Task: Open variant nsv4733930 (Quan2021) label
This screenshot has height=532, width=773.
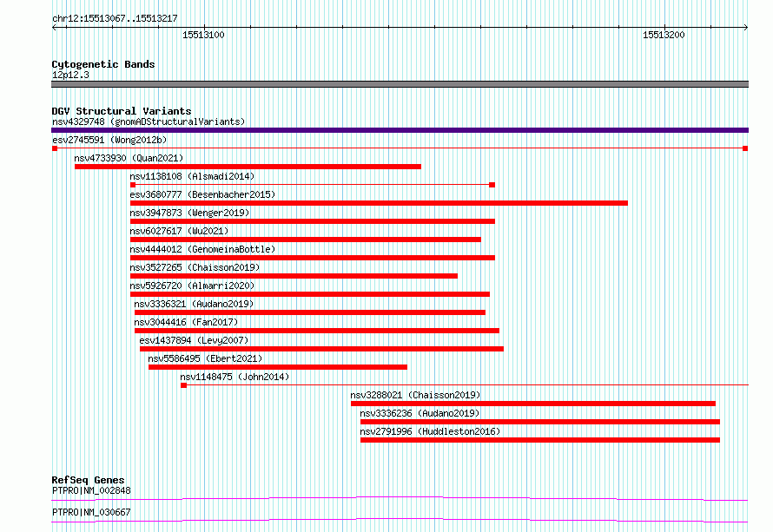Action: [x=129, y=158]
